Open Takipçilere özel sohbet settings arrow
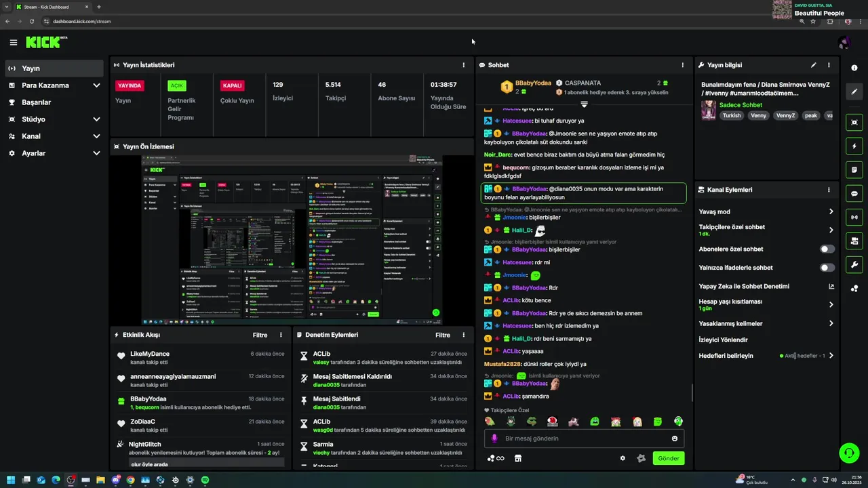 click(x=831, y=230)
